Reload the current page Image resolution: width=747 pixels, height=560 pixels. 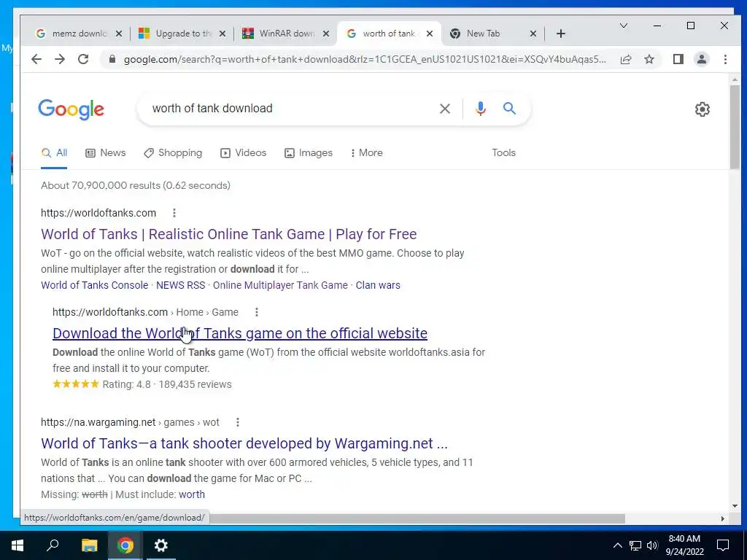pos(83,59)
